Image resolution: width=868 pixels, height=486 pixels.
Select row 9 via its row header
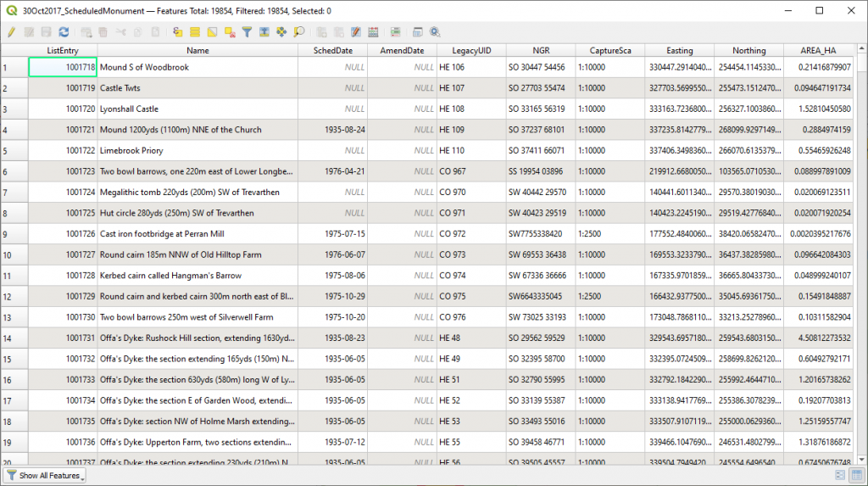click(x=14, y=233)
